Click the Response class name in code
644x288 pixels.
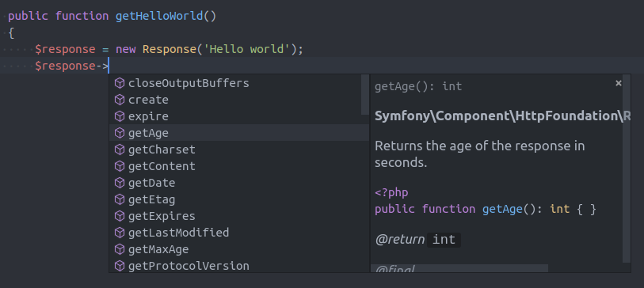pyautogui.click(x=170, y=49)
